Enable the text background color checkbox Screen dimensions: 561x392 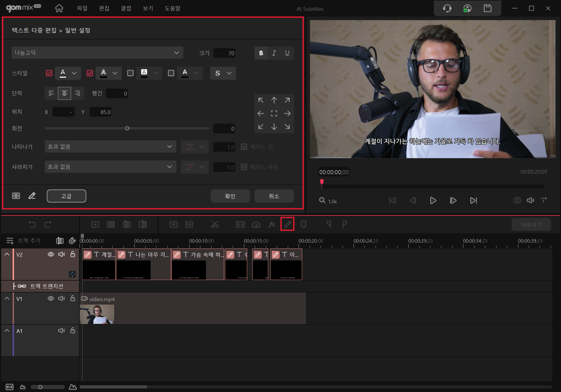pyautogui.click(x=130, y=73)
